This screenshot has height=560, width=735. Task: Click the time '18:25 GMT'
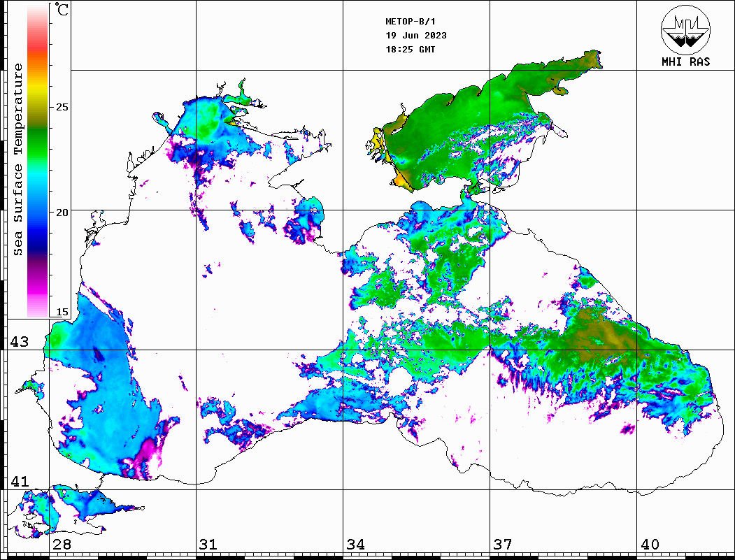click(x=411, y=50)
